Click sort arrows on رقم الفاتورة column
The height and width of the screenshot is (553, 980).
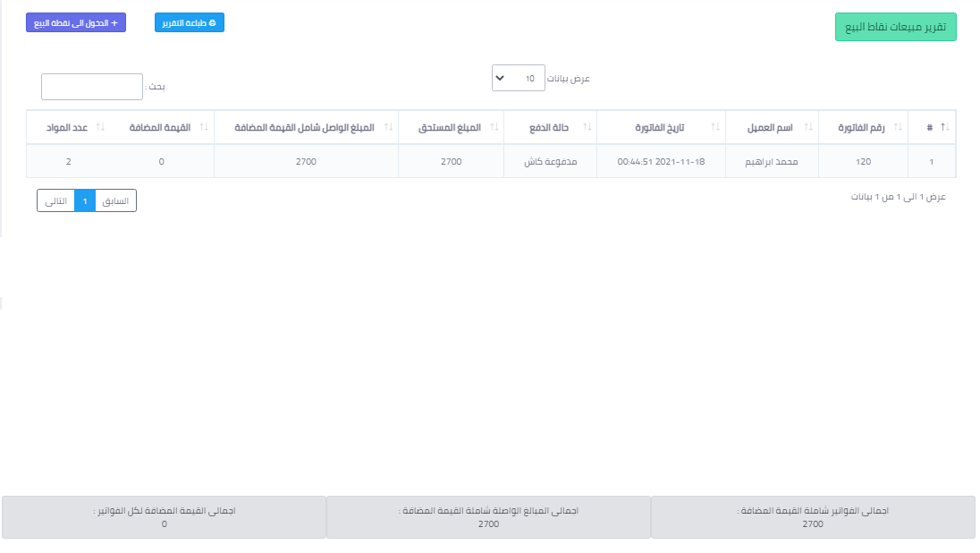(898, 128)
